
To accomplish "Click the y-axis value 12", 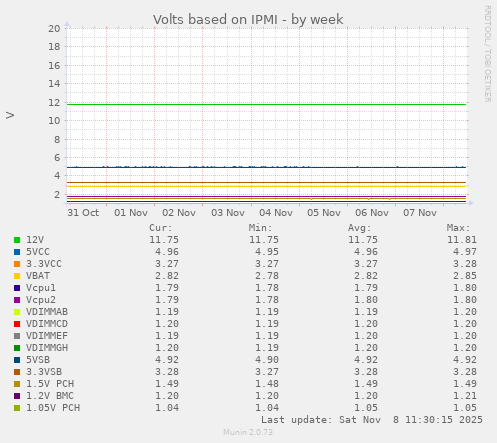I will [x=54, y=103].
